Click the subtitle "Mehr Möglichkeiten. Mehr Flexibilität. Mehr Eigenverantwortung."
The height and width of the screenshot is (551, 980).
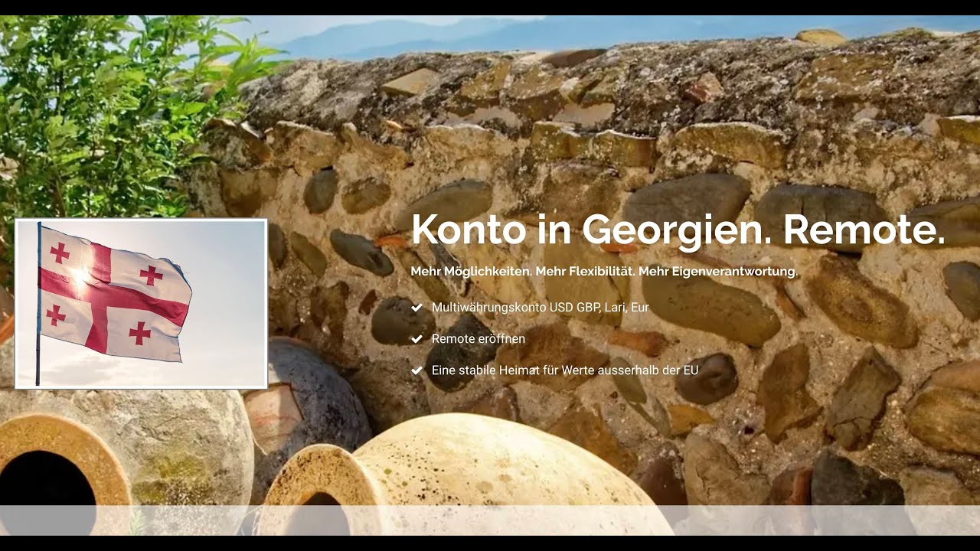click(x=604, y=272)
